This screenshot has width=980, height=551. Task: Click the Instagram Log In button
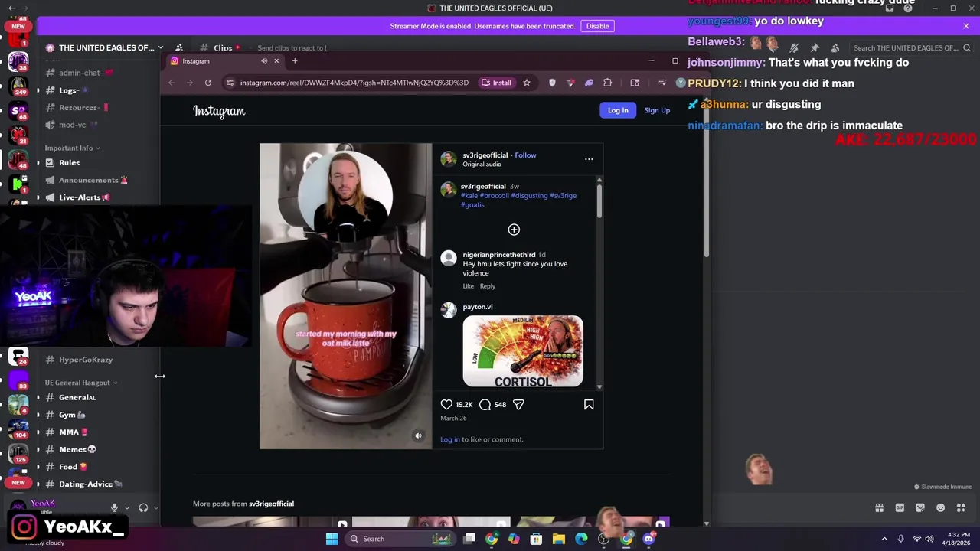(x=618, y=110)
